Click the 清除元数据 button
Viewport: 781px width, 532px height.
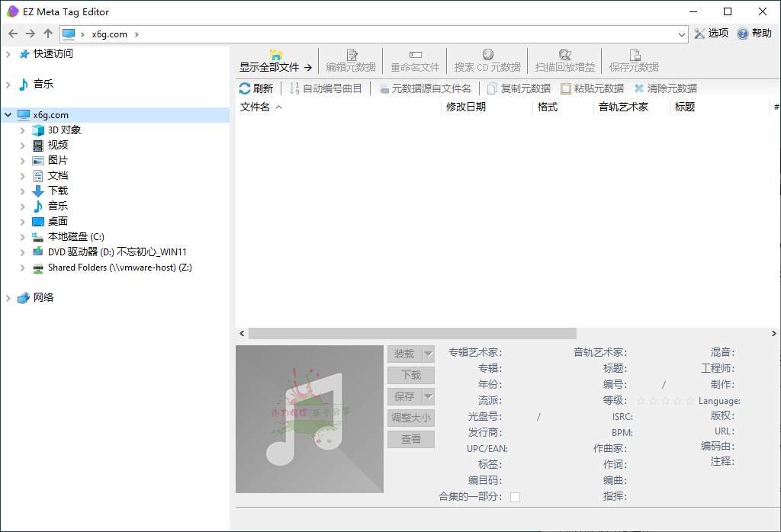pyautogui.click(x=665, y=88)
